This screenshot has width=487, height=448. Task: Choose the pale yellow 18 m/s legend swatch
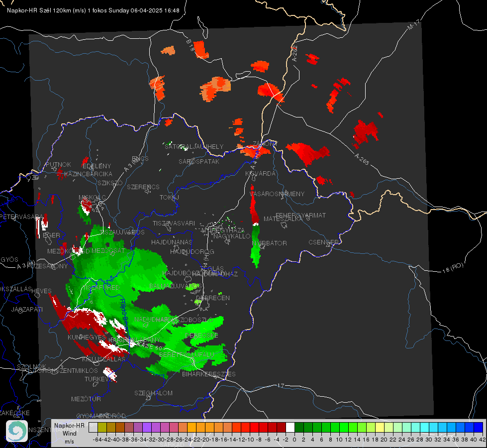point(380,428)
